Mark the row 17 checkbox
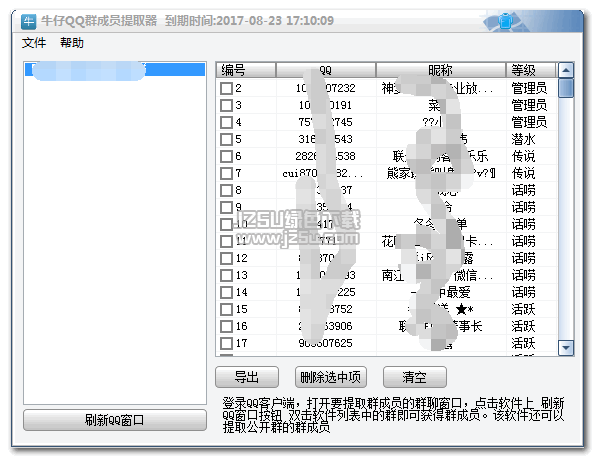 (x=226, y=343)
